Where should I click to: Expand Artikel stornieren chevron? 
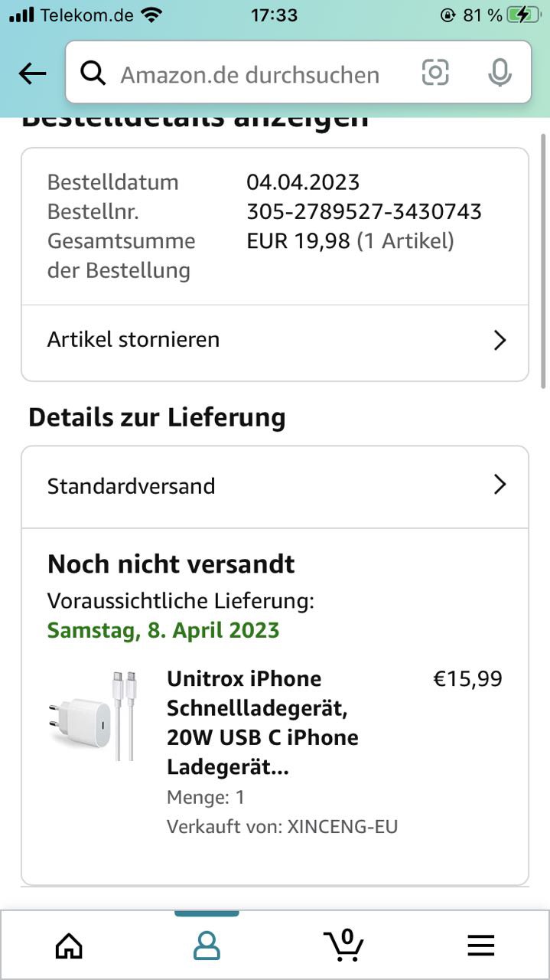pos(500,340)
